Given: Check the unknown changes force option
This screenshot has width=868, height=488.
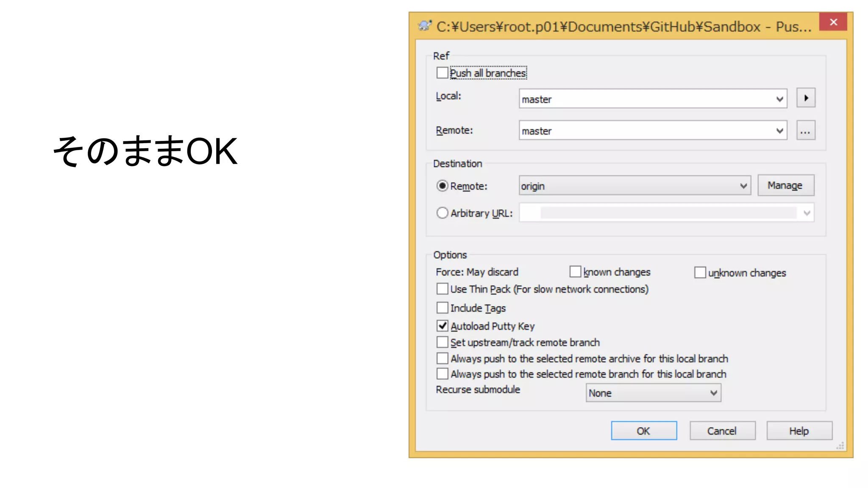Looking at the screenshot, I should [x=700, y=272].
